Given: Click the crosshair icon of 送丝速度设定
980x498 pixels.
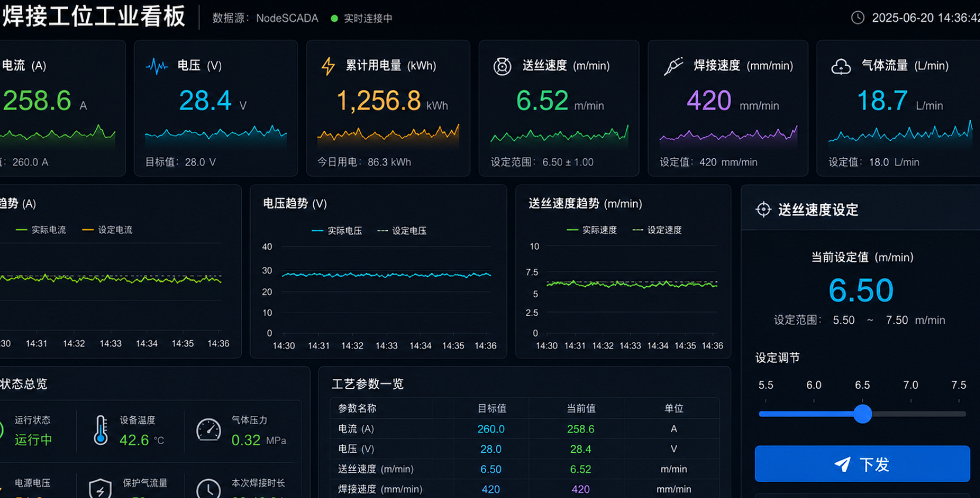Looking at the screenshot, I should pyautogui.click(x=763, y=209).
